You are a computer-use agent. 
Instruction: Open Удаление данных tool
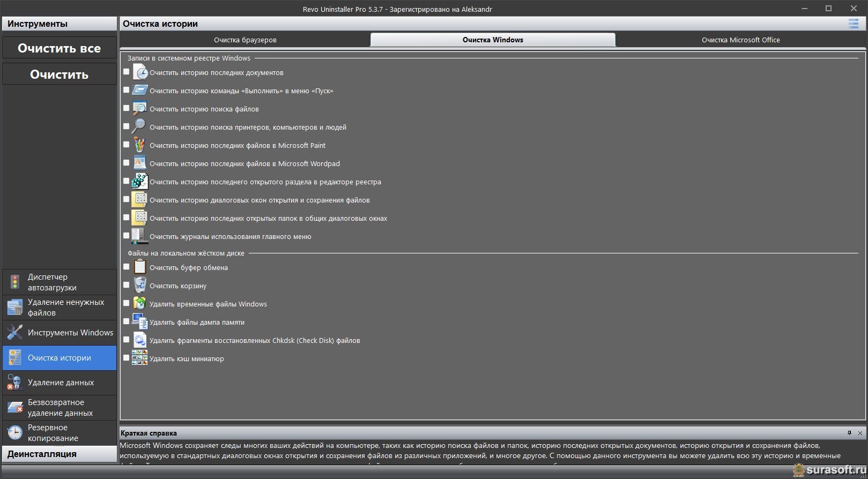coord(60,383)
